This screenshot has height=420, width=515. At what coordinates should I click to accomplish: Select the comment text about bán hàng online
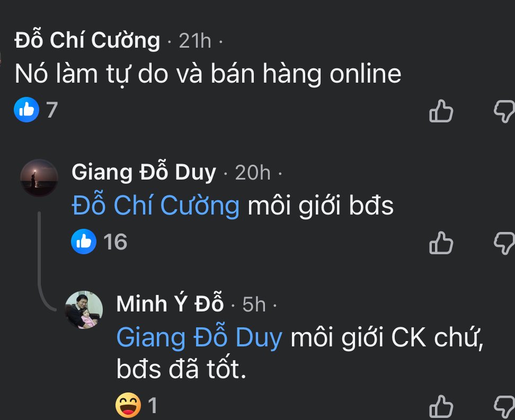[208, 74]
